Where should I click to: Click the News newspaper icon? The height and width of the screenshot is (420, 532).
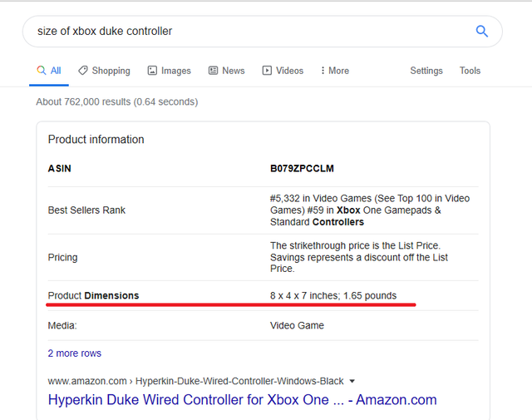click(x=214, y=71)
